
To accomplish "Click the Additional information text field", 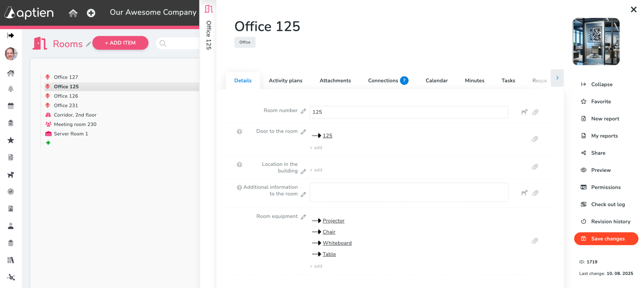I will click(x=409, y=192).
